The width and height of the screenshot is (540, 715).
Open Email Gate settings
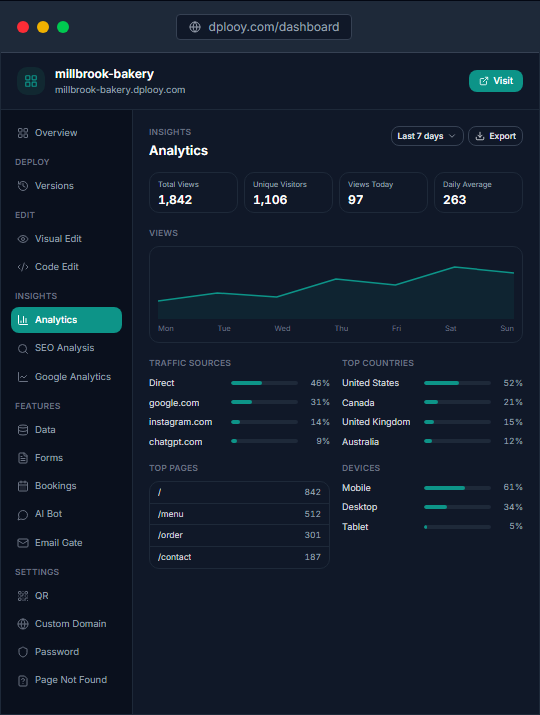(x=67, y=543)
